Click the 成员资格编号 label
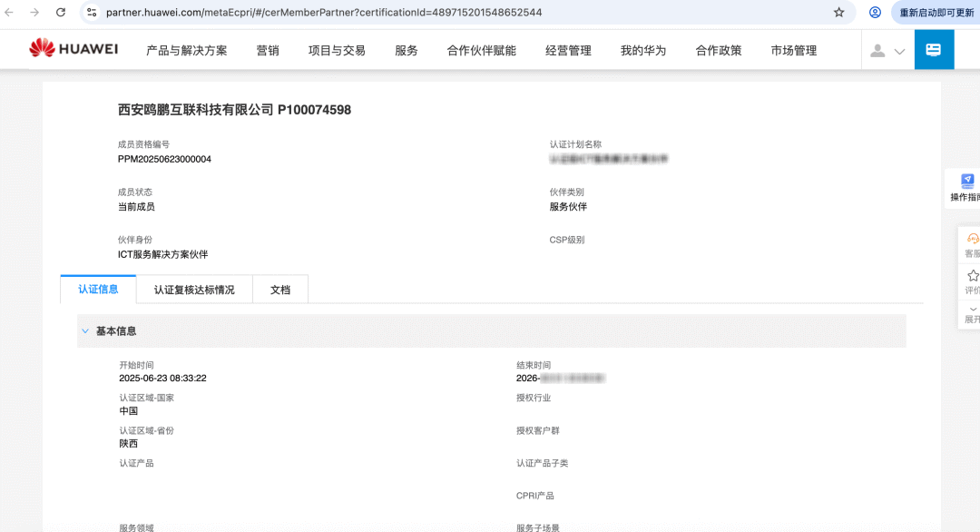This screenshot has height=532, width=980. (x=143, y=144)
